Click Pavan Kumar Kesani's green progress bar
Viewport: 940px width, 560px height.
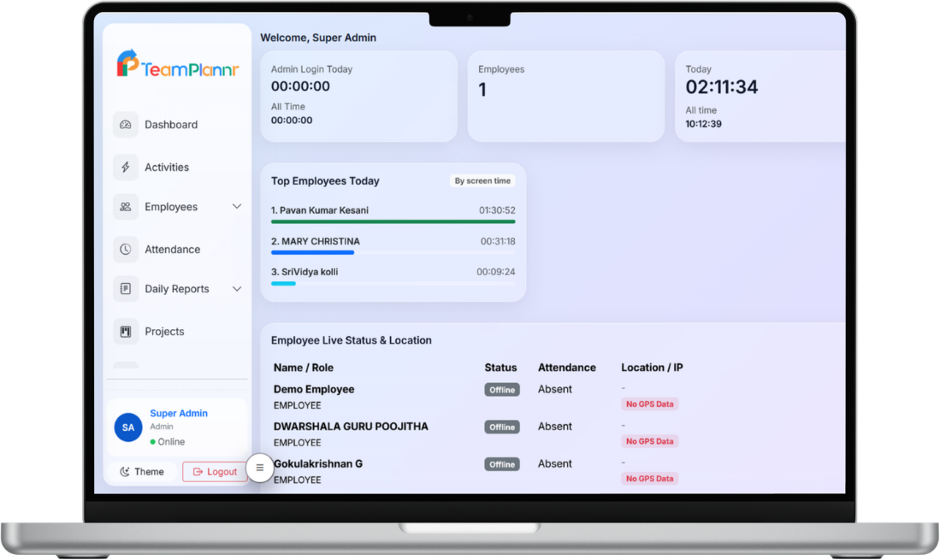tap(393, 221)
